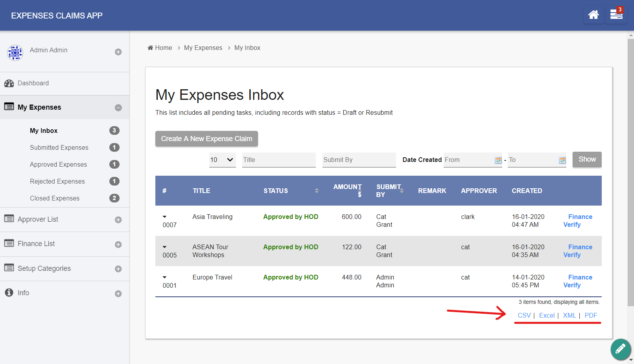
Task: Collapse the My Expenses sidebar section
Action: pos(118,108)
